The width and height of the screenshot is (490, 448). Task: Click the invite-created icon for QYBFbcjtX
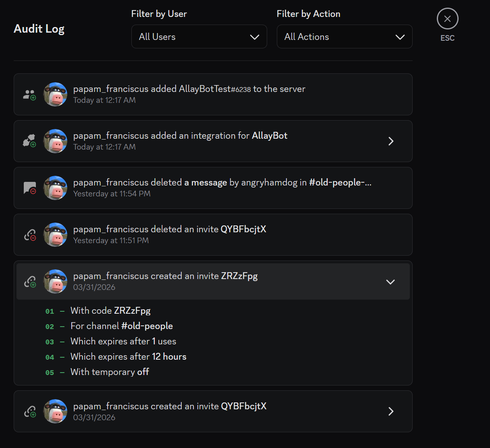[x=30, y=411]
